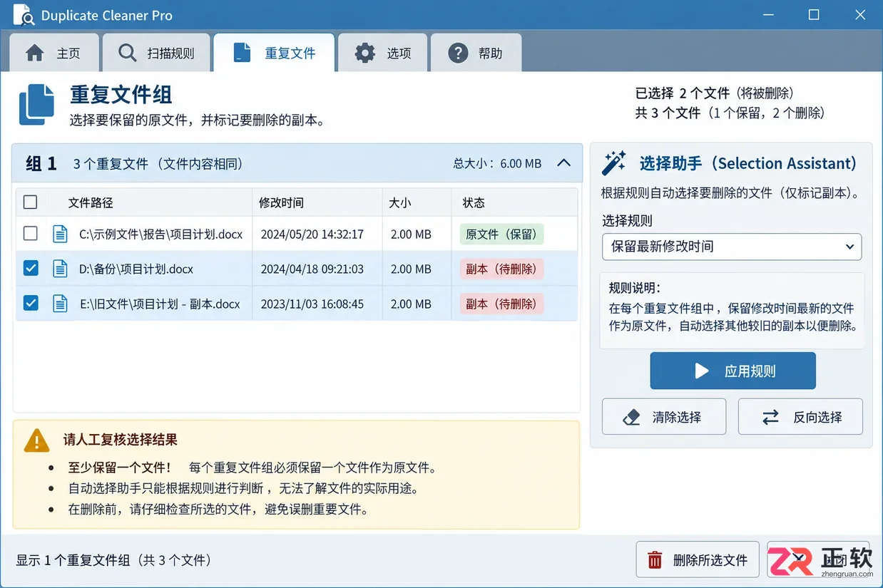Collapse 组 1 with the chevron arrow
Viewport: 883px width, 588px height.
pyautogui.click(x=563, y=163)
